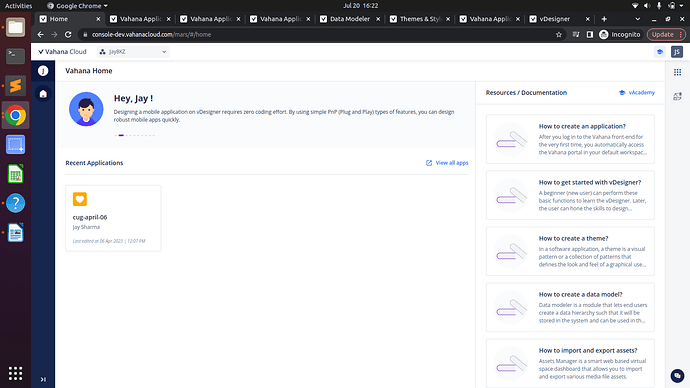Open How to create a theme article
The width and height of the screenshot is (690, 388).
(570, 251)
